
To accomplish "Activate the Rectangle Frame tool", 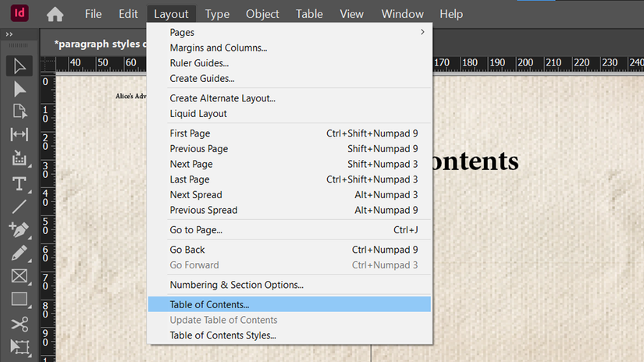I will [x=20, y=275].
